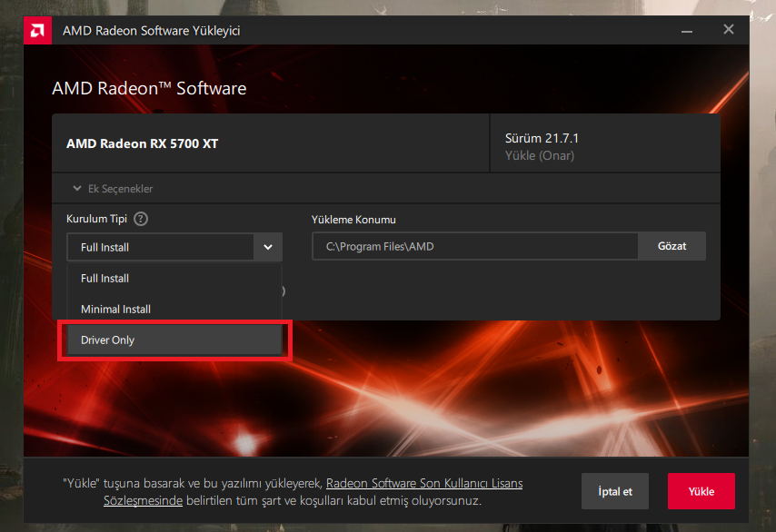
Task: Select the Driver Only option
Action: coord(174,340)
